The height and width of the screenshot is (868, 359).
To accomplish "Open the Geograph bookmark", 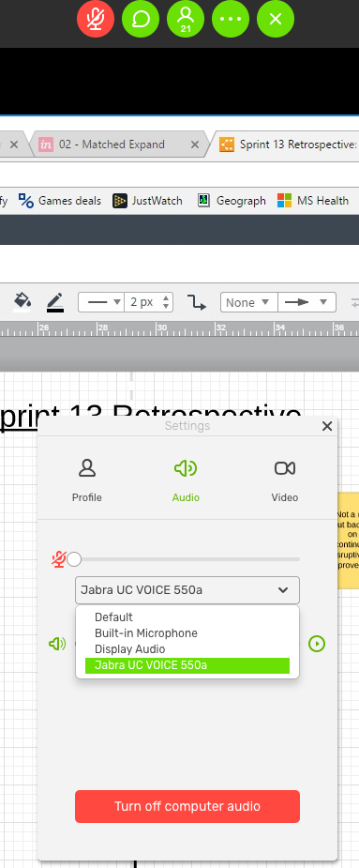I will (232, 201).
